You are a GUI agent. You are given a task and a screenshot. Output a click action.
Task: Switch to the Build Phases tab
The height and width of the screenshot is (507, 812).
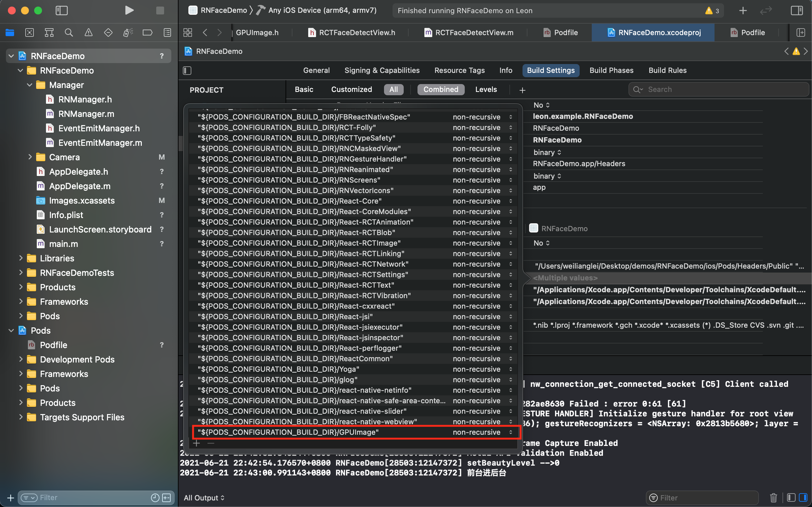tap(611, 70)
